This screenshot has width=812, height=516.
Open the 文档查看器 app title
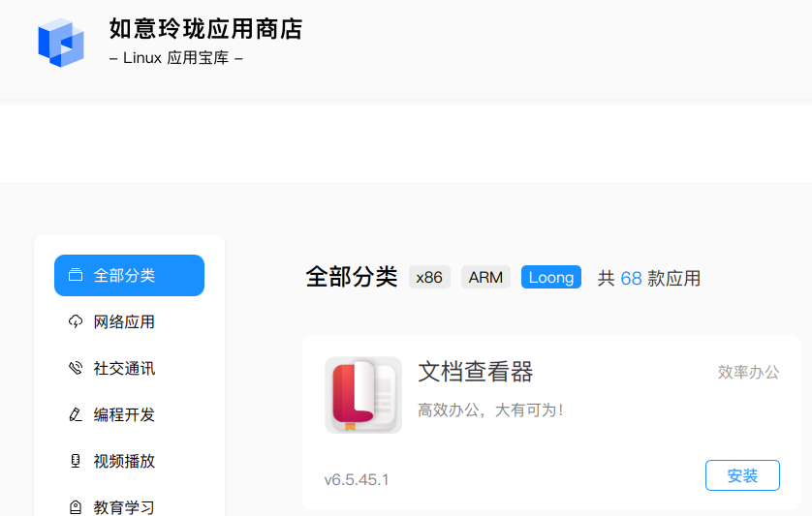coord(476,372)
